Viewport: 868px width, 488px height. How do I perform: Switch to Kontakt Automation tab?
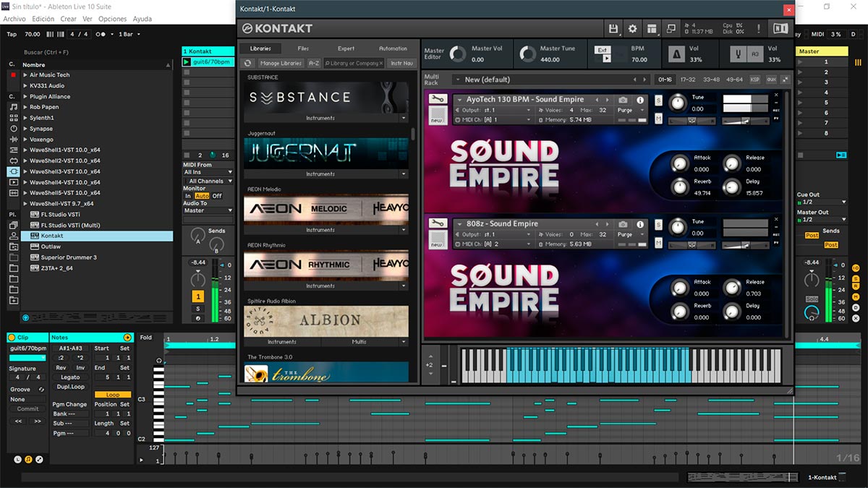pos(393,48)
